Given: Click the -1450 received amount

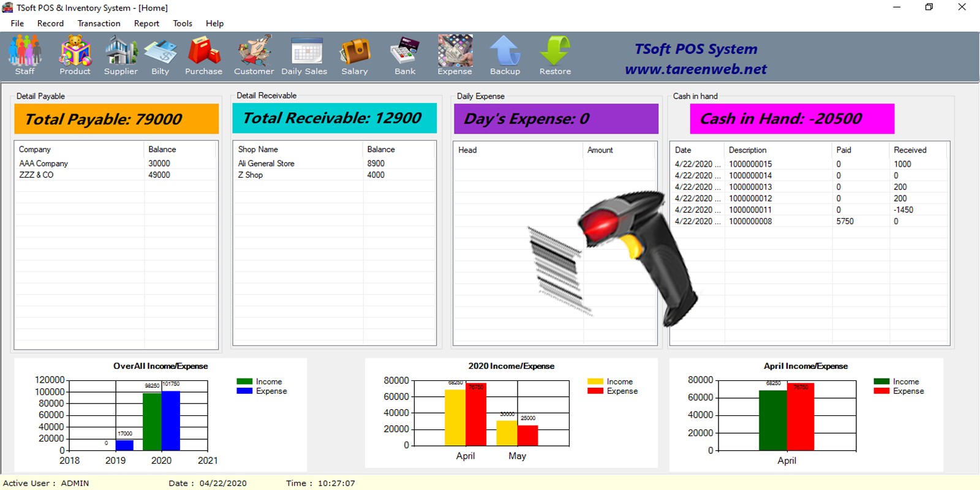Looking at the screenshot, I should (x=903, y=210).
